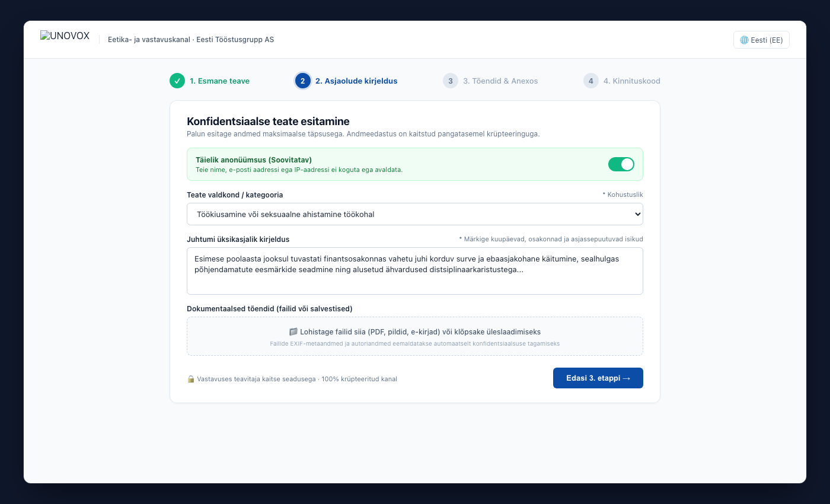
Task: Click the Lohistage failid siia upload zone
Action: (x=415, y=336)
